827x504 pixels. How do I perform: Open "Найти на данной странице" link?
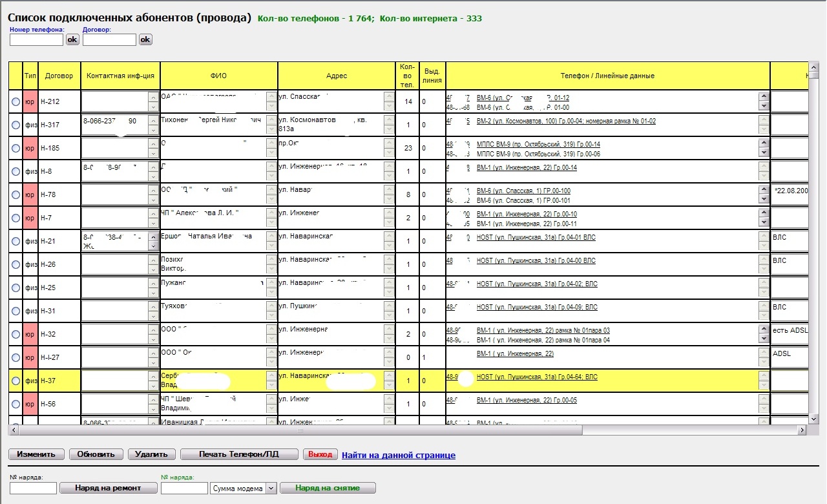point(398,455)
